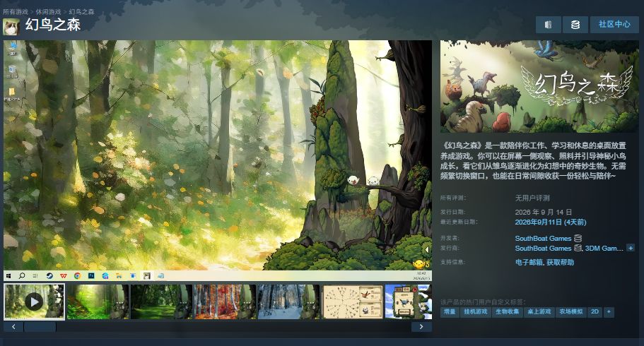Click the 幻鸟之森 header capsule image
Image resolution: width=644 pixels, height=346 pixels.
tap(539, 86)
